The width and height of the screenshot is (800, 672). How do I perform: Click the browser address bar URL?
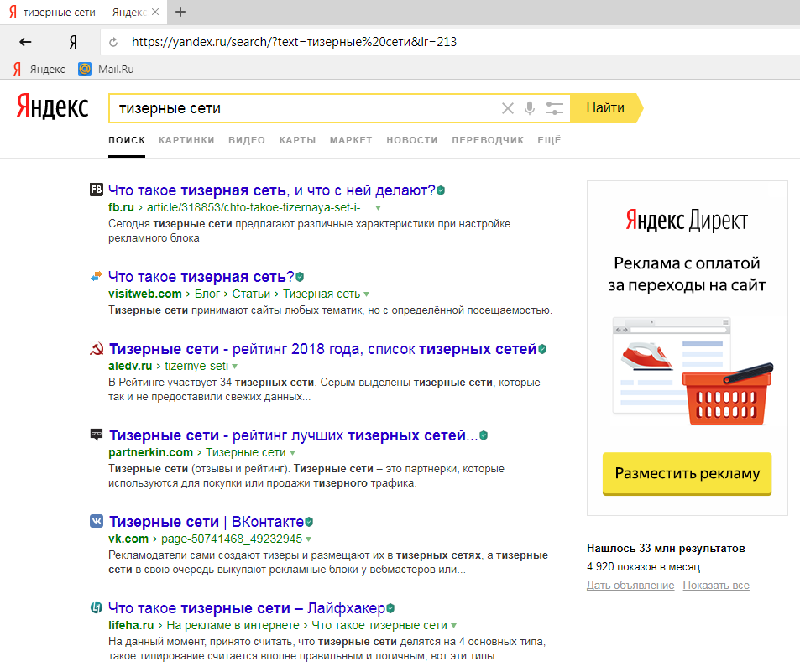294,42
